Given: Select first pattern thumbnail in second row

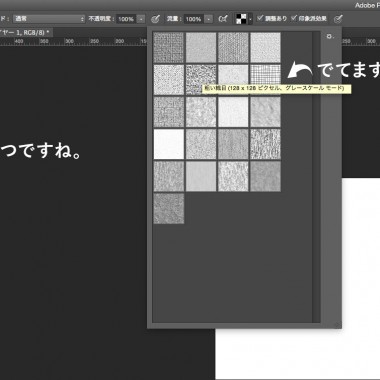Looking at the screenshot, I should coord(169,80).
